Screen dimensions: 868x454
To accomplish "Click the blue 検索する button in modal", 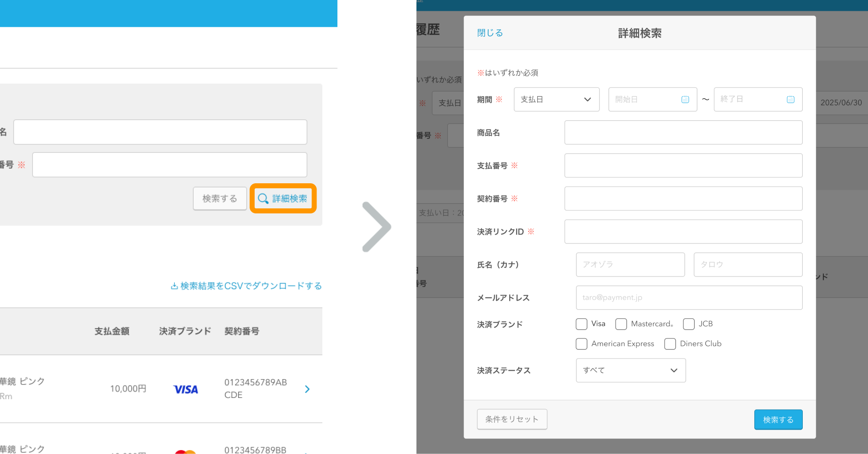I will tap(778, 419).
